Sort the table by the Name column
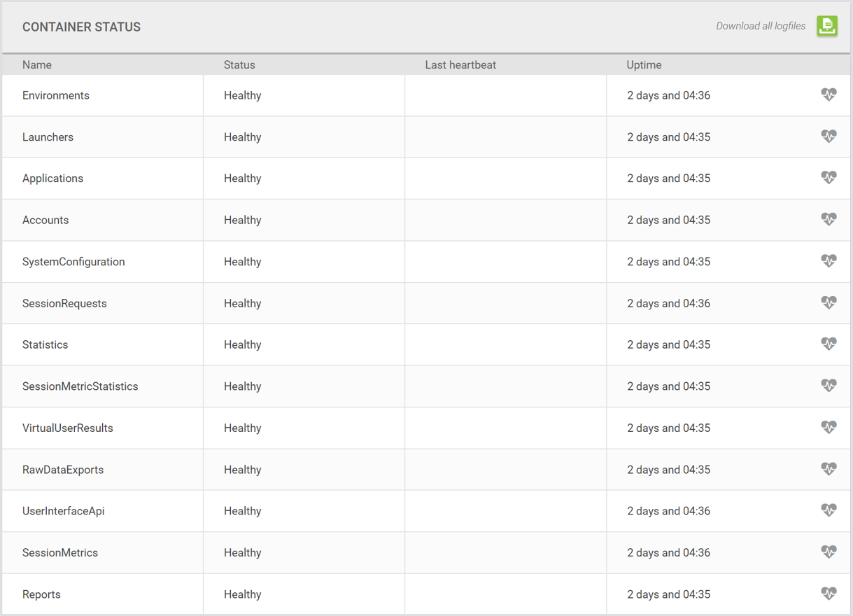Image resolution: width=853 pixels, height=616 pixels. pyautogui.click(x=36, y=64)
